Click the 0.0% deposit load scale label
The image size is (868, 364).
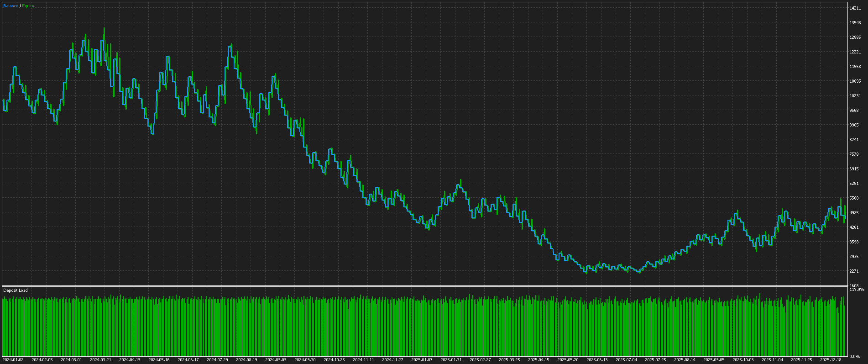[854, 356]
